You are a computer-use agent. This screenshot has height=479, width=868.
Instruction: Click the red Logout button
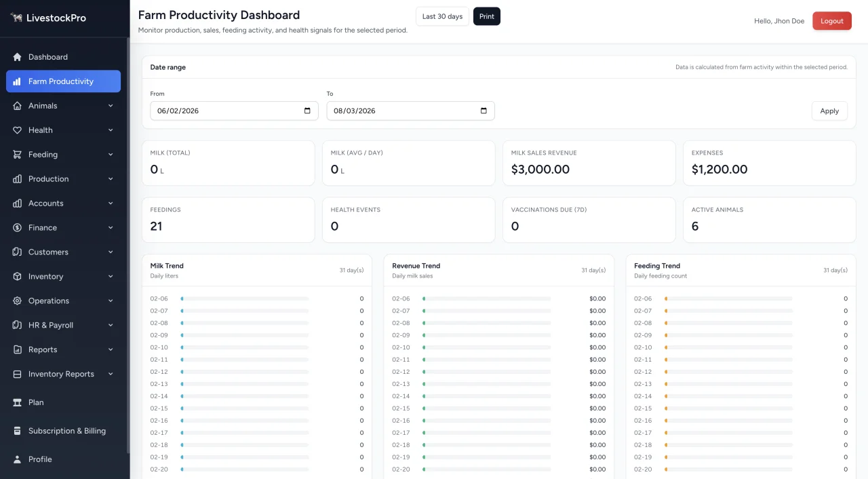pyautogui.click(x=832, y=21)
